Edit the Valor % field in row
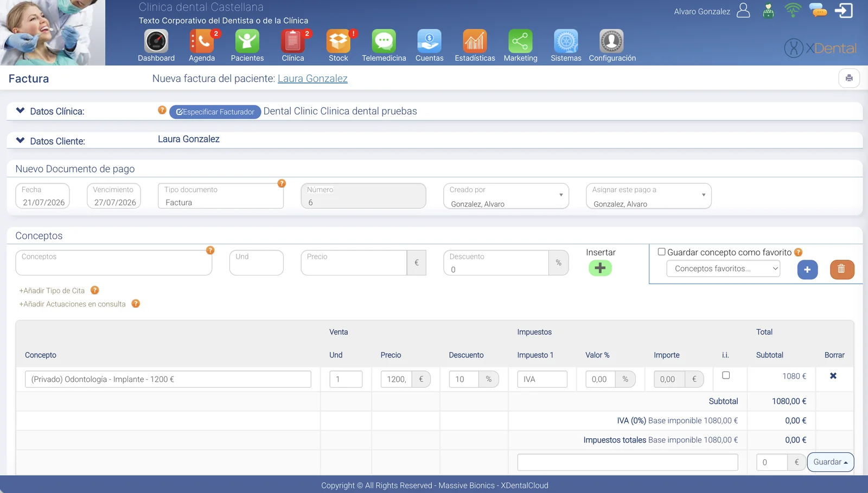The height and width of the screenshot is (493, 868). point(601,379)
